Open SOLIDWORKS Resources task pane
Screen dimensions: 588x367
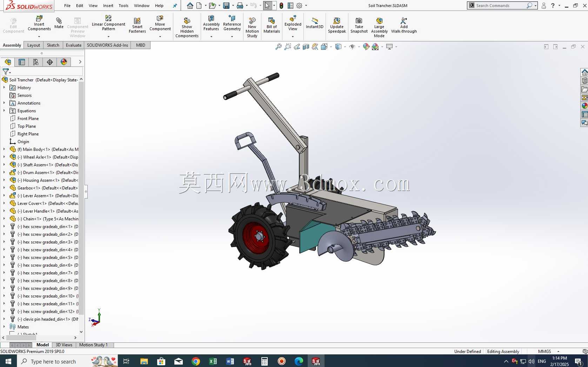point(584,72)
